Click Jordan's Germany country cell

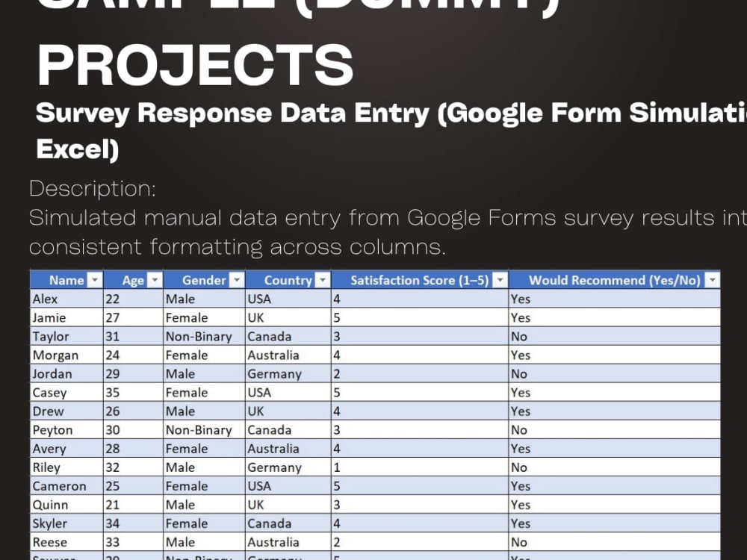click(x=288, y=374)
